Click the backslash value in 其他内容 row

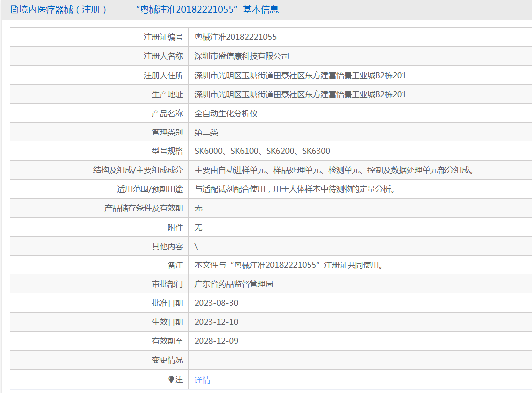tap(196, 246)
